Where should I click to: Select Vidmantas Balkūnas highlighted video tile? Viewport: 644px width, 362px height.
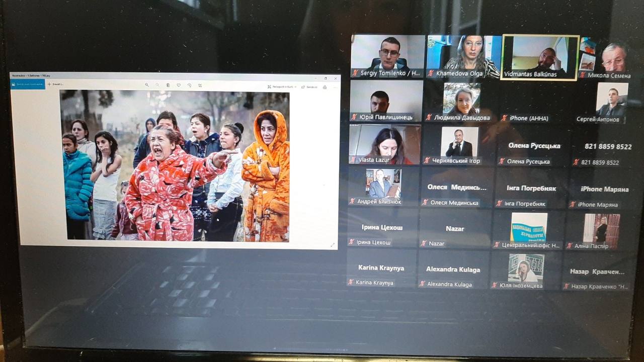click(x=539, y=56)
